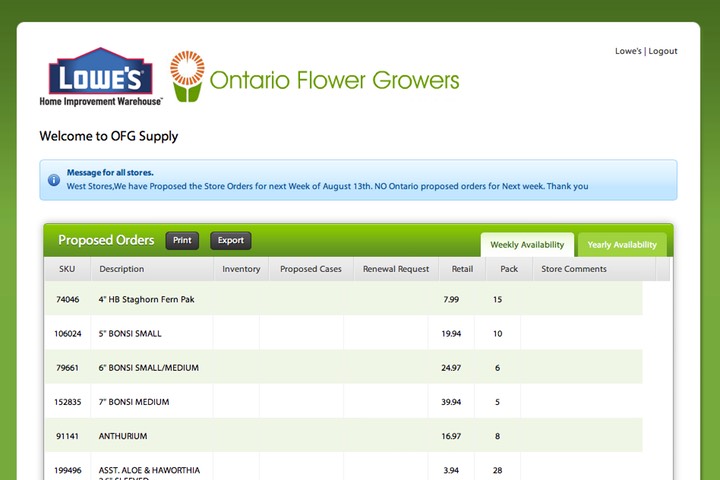Screen dimensions: 720x480
Task: Click the Renewal Request column header
Action: 395,269
